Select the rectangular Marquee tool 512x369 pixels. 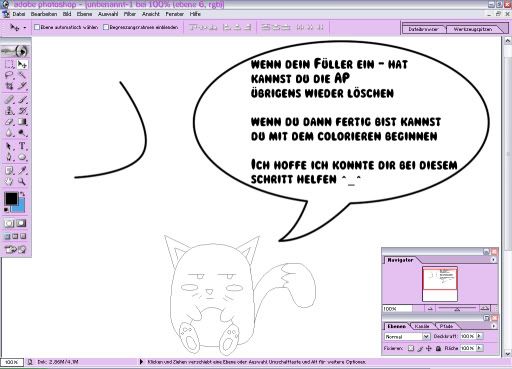coord(9,64)
